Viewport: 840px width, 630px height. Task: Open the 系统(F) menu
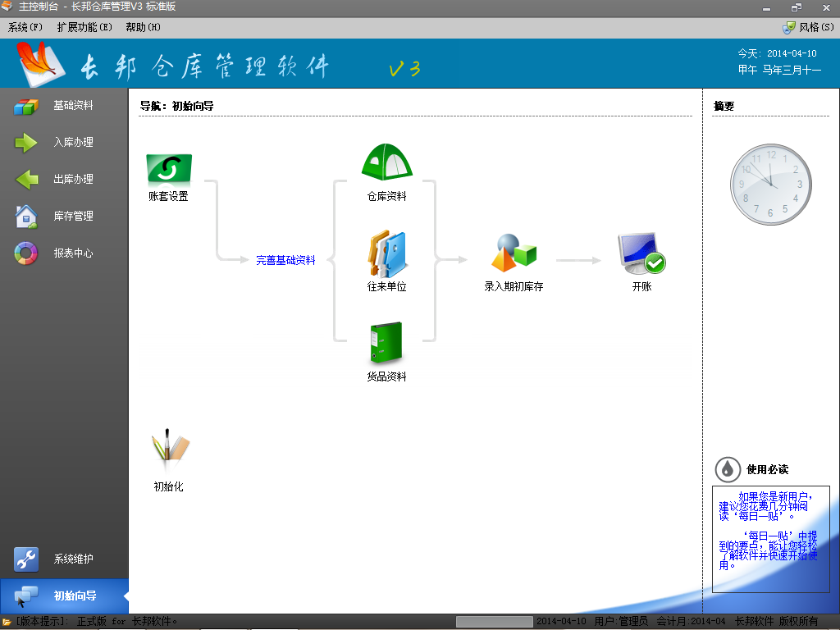(x=25, y=27)
